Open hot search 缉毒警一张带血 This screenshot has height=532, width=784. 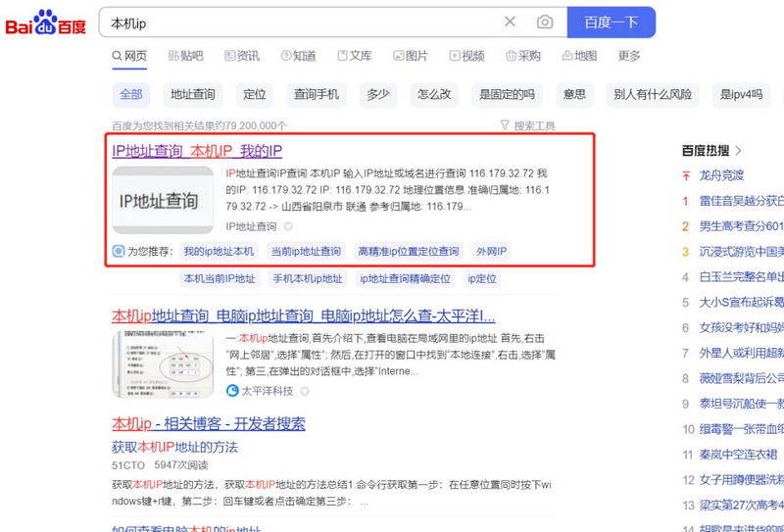point(742,429)
